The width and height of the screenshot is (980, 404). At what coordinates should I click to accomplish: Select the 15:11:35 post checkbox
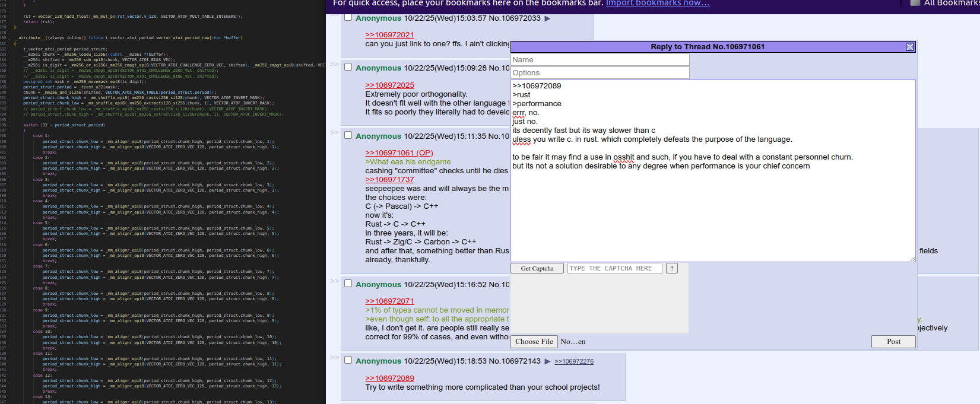click(348, 135)
